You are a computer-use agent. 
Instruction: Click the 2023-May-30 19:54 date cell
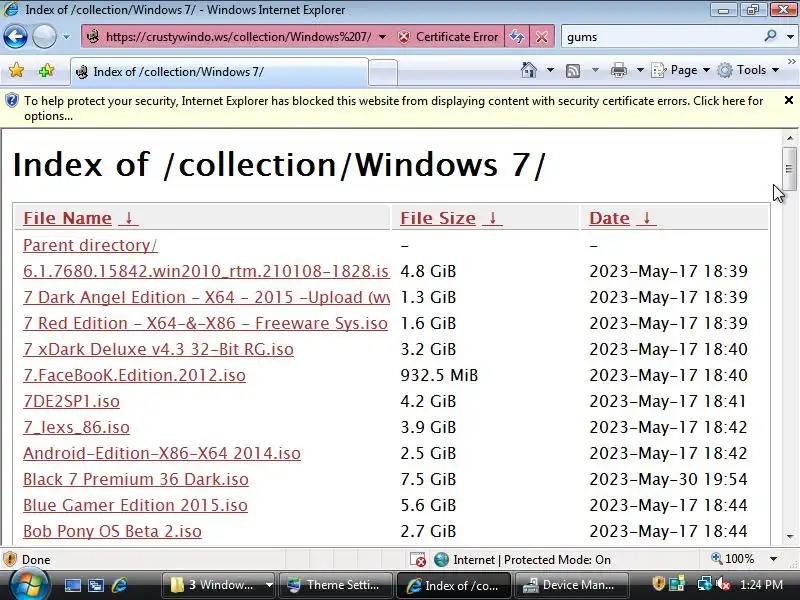coord(668,479)
